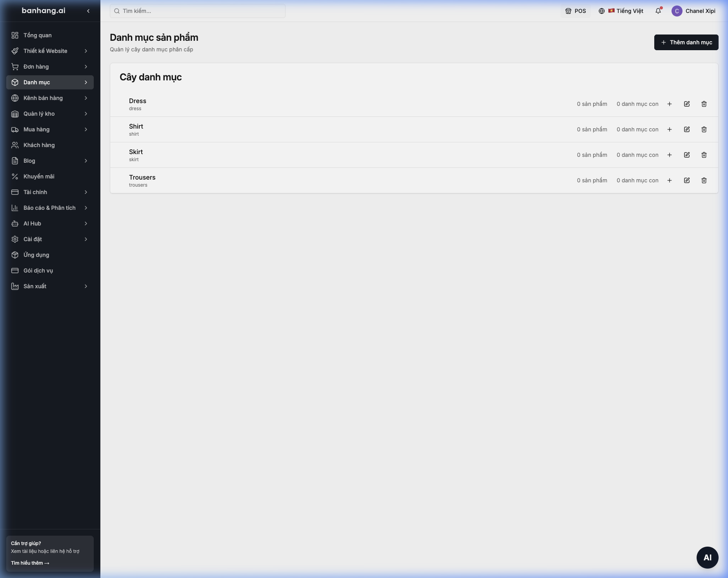This screenshot has width=728, height=578.
Task: Delete the Skirt category
Action: 704,155
